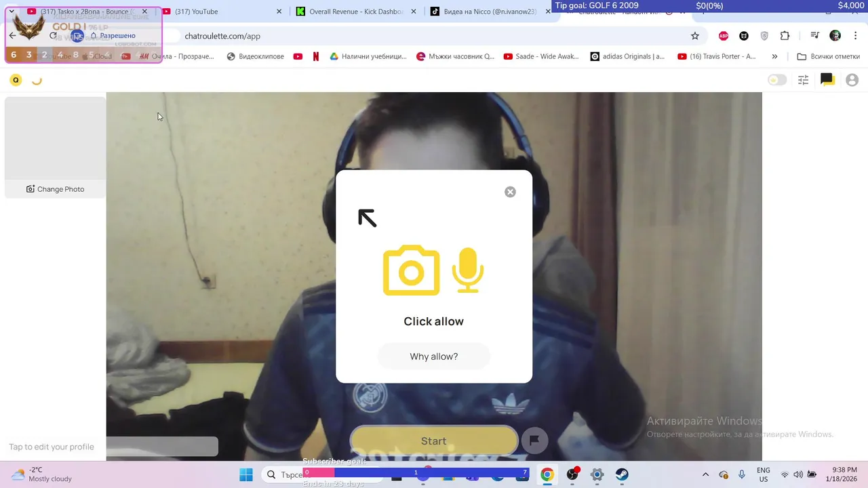Open the Chatroulette chat messages icon

point(827,80)
